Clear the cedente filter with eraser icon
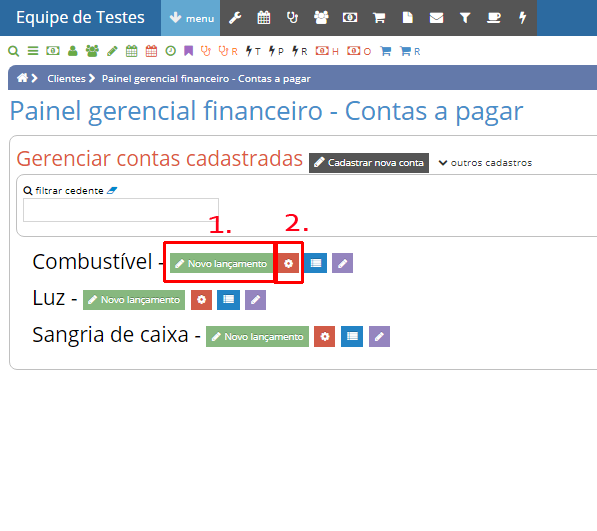597x531 pixels. pyautogui.click(x=112, y=190)
